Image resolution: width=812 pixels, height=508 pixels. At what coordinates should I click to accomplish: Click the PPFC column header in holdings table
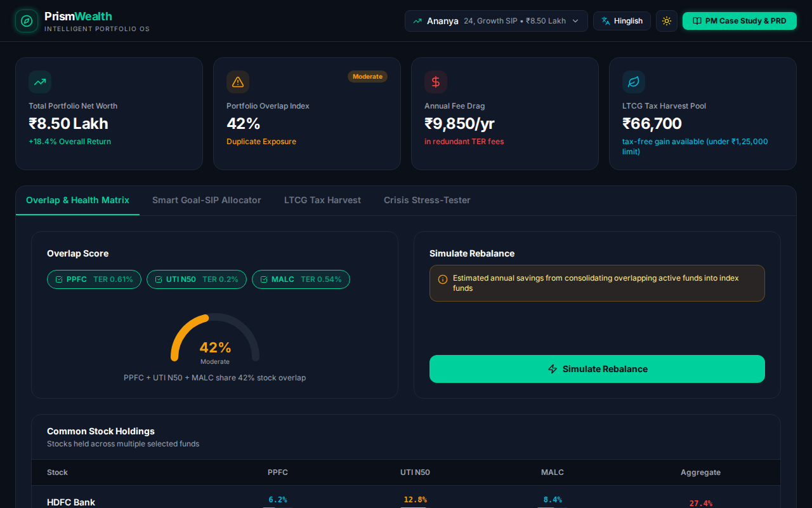[278, 472]
